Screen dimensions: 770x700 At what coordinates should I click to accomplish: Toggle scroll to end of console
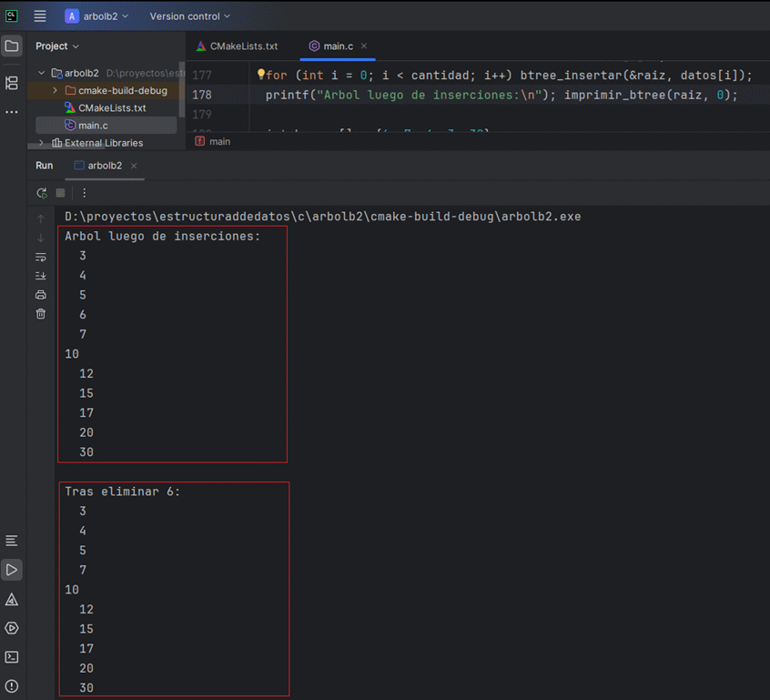(x=41, y=276)
